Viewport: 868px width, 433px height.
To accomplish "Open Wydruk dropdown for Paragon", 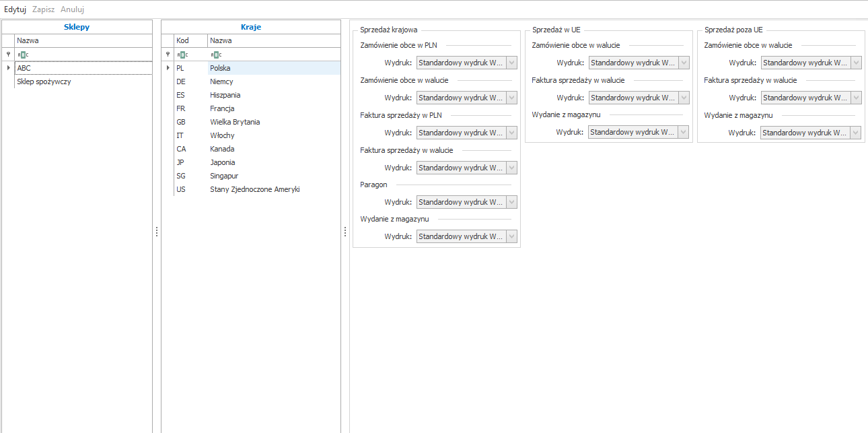I will [511, 202].
